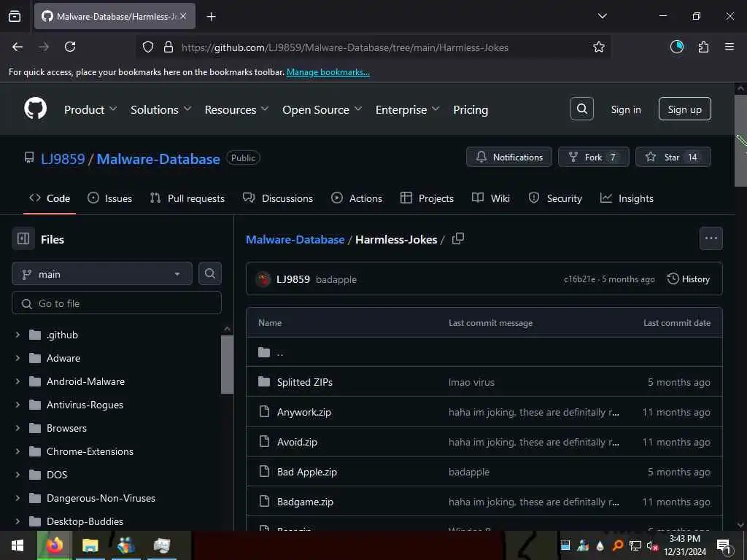Expand the Antivirus-Rogues folder chevron
747x560 pixels.
click(18, 405)
